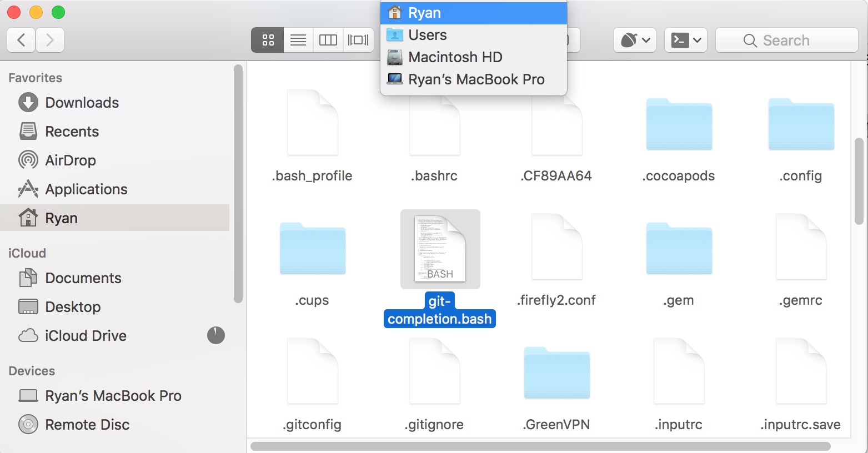
Task: Select Ryan in the path popup
Action: [474, 13]
